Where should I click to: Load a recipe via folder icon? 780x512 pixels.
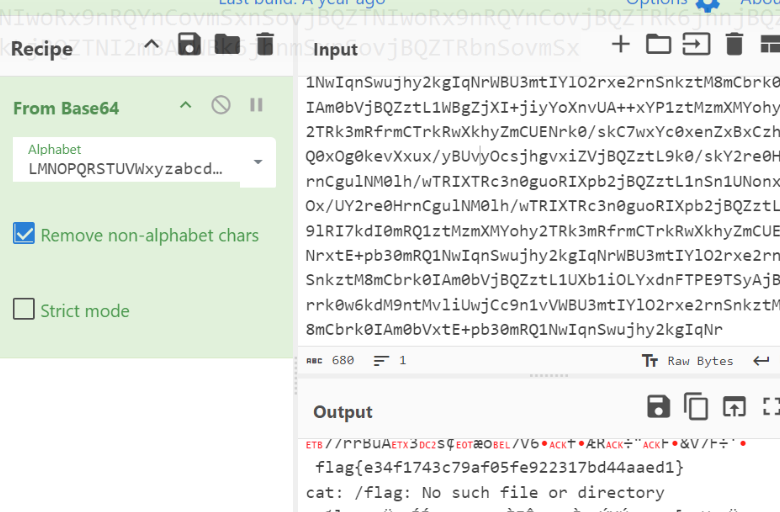[227, 44]
